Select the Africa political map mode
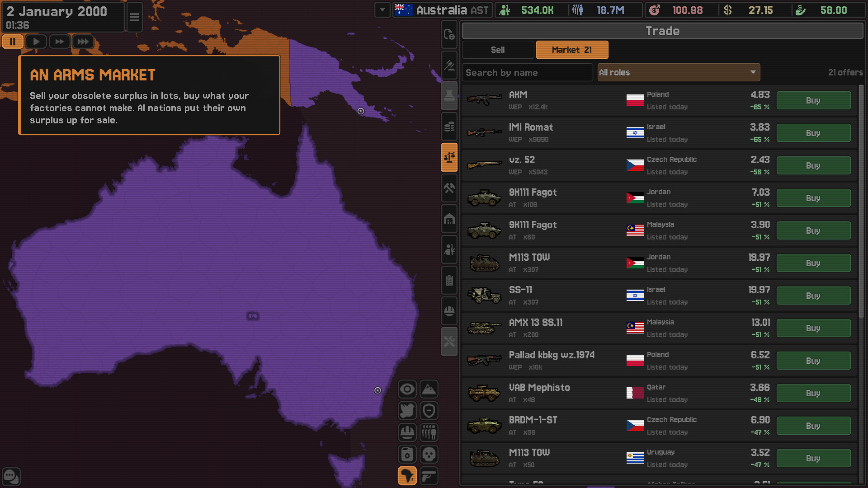868x488 pixels. click(x=407, y=476)
